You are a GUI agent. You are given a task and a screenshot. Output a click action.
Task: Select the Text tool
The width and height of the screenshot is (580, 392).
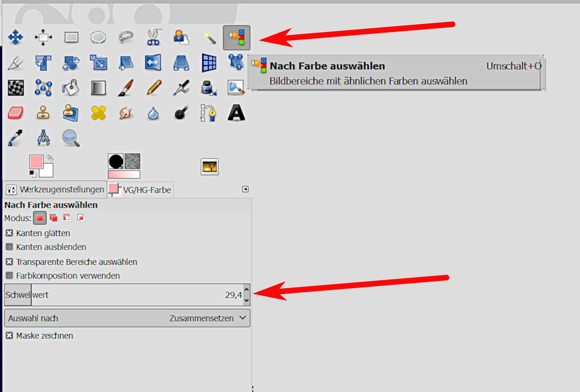click(236, 113)
